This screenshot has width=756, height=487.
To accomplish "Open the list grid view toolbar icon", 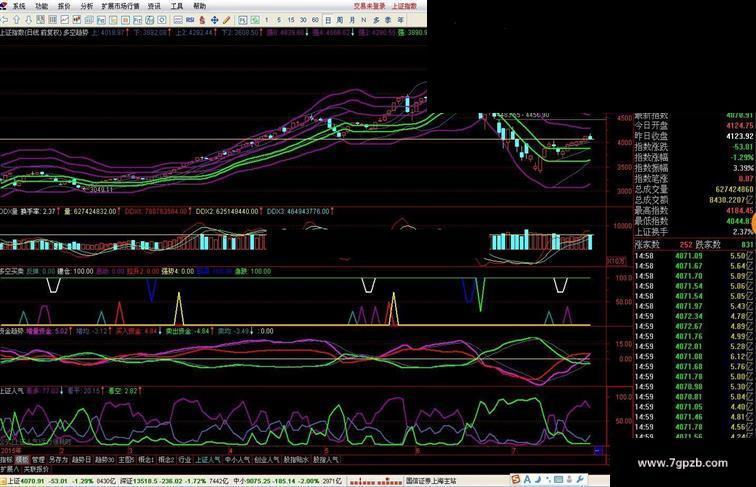I will pyautogui.click(x=53, y=20).
